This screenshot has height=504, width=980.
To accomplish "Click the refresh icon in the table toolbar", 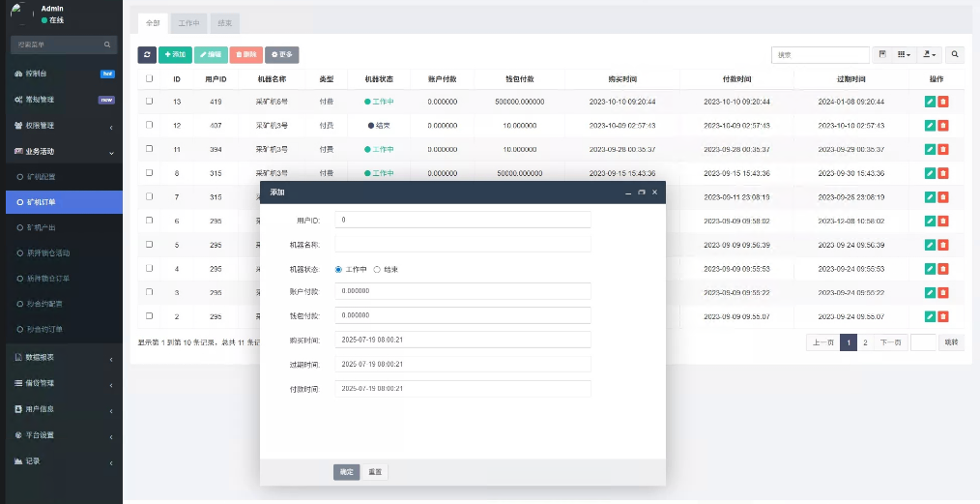I will coord(147,55).
